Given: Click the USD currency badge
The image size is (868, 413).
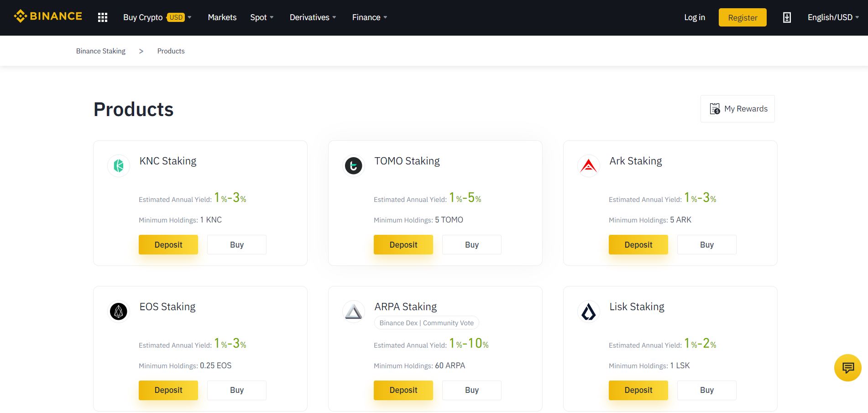Looking at the screenshot, I should coord(176,17).
